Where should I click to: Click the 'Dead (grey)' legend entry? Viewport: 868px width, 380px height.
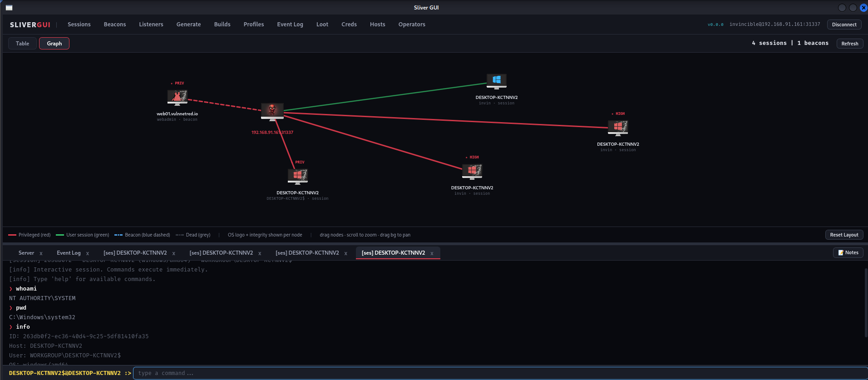[193, 235]
